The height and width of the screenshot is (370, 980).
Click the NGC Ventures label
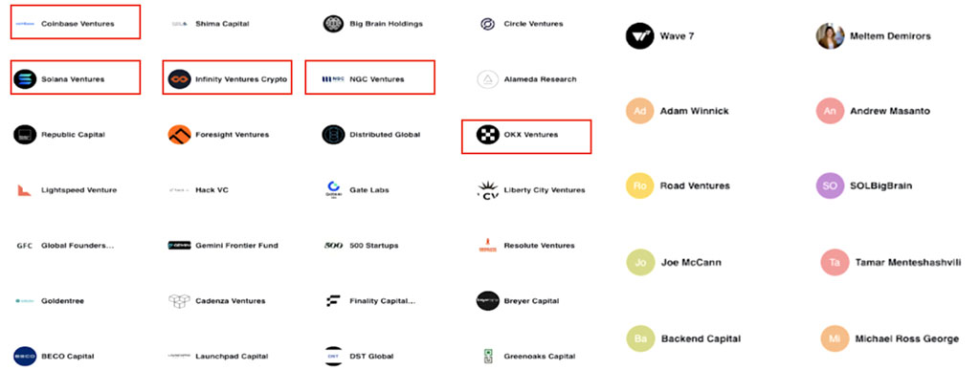click(x=376, y=79)
